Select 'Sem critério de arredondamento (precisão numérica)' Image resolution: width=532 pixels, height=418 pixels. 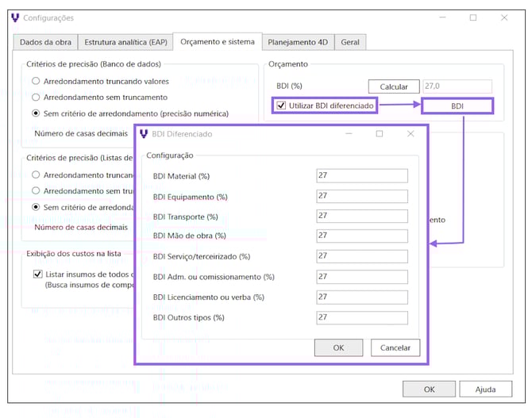tap(36, 113)
